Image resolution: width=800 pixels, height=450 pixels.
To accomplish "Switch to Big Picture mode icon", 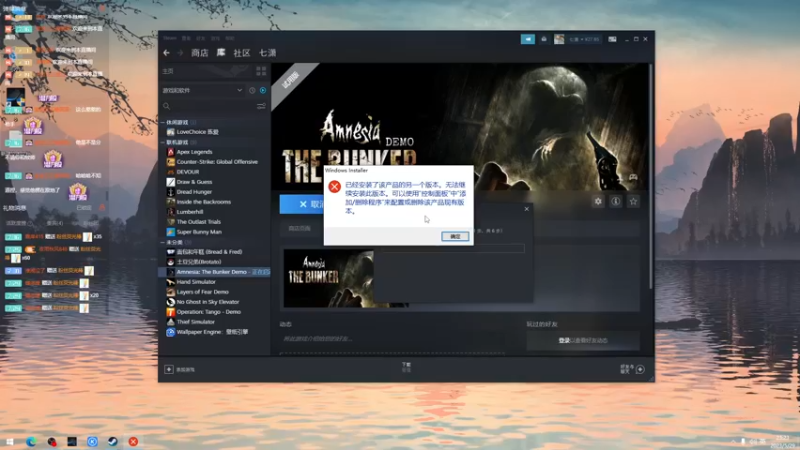I will tap(612, 39).
